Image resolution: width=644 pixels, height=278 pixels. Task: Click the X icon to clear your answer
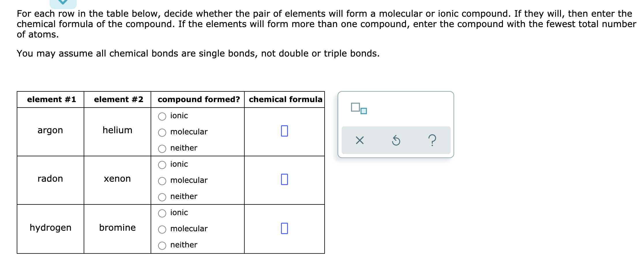pyautogui.click(x=360, y=140)
